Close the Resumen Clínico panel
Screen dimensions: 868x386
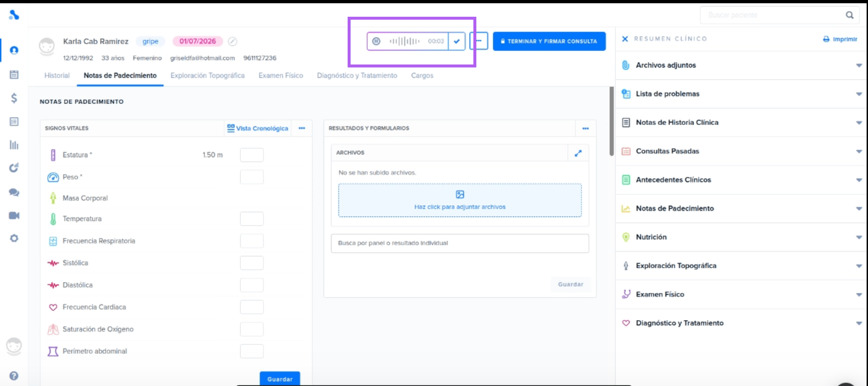pos(625,39)
